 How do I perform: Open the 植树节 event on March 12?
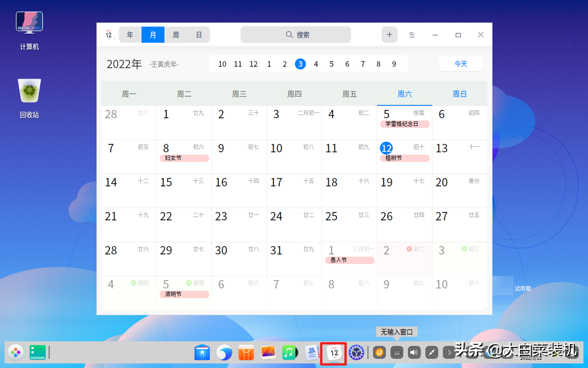(405, 158)
